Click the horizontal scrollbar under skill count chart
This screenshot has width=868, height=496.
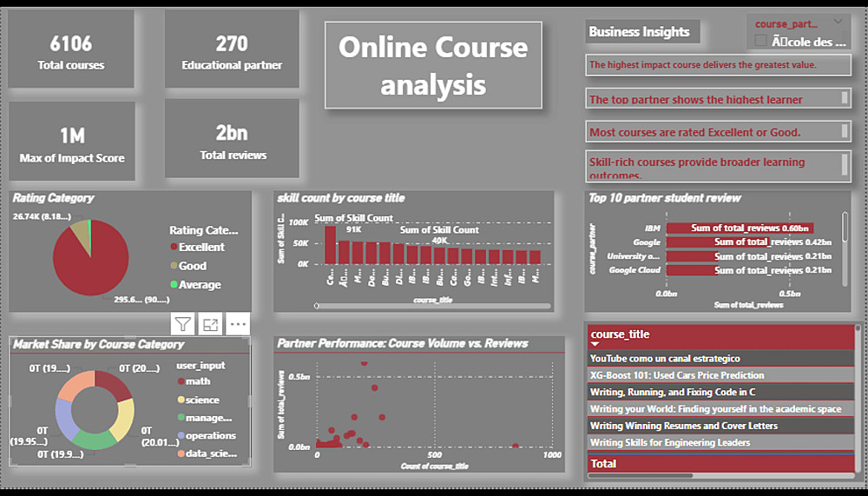point(433,306)
